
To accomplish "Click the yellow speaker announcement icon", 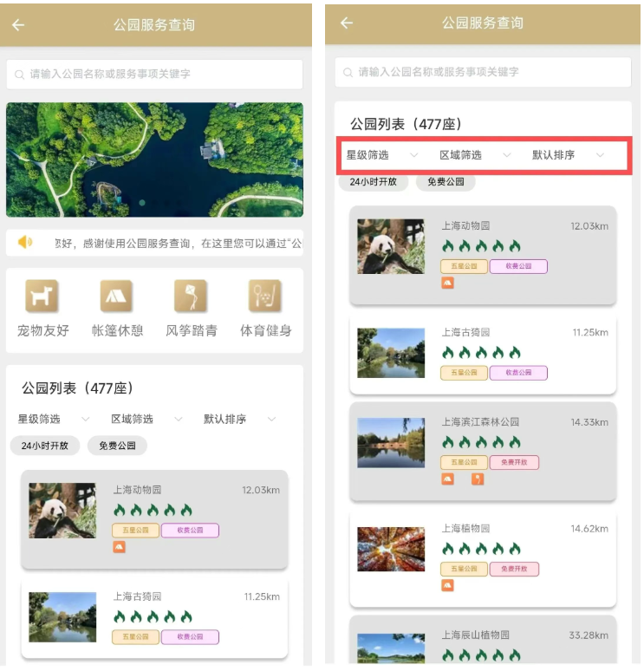I will tap(25, 243).
